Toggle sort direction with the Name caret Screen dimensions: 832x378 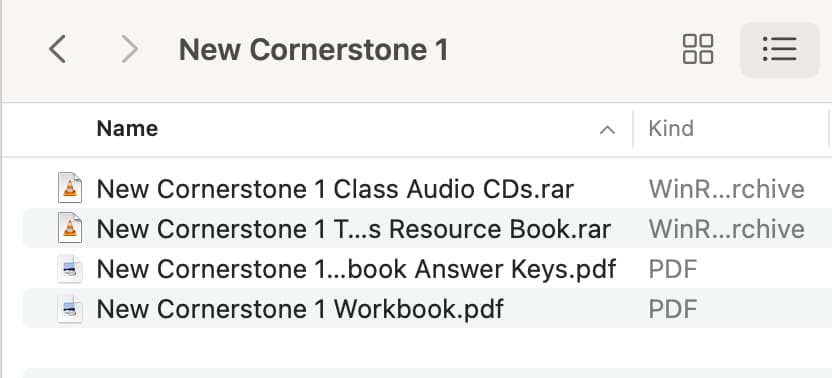[x=607, y=130]
